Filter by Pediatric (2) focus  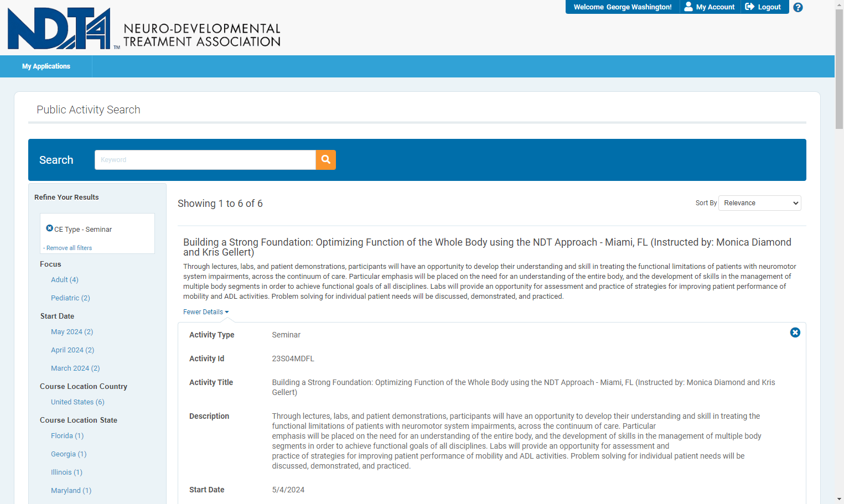pos(70,298)
